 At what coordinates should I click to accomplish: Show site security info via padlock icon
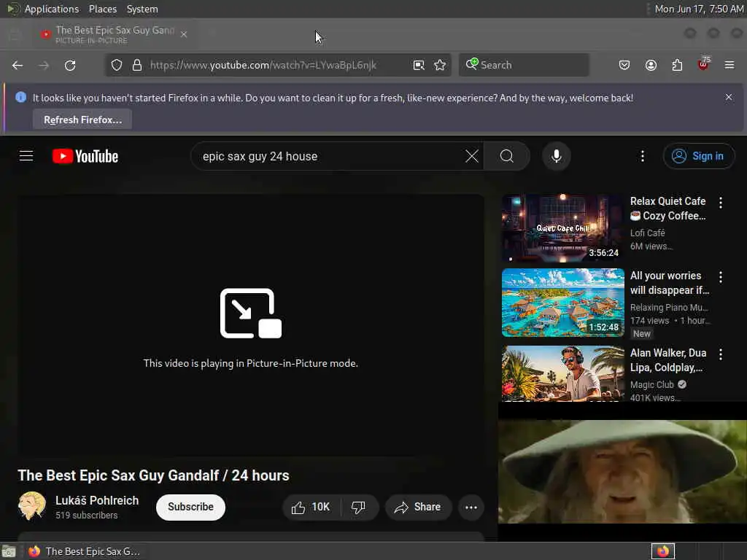click(x=137, y=65)
